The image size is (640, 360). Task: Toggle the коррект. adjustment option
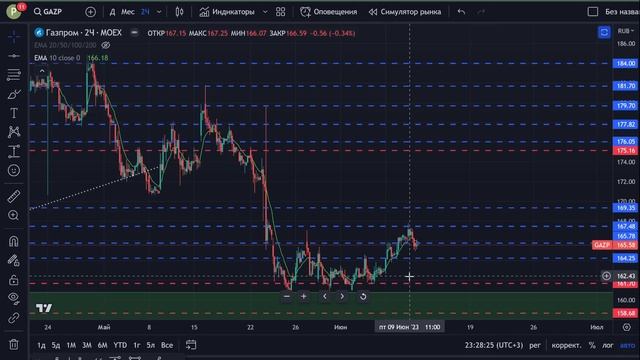(x=566, y=345)
